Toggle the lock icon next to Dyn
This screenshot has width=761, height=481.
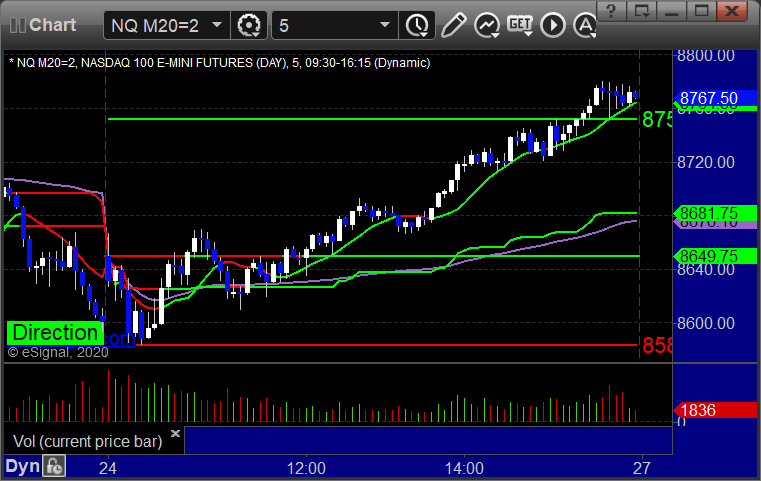[x=54, y=466]
